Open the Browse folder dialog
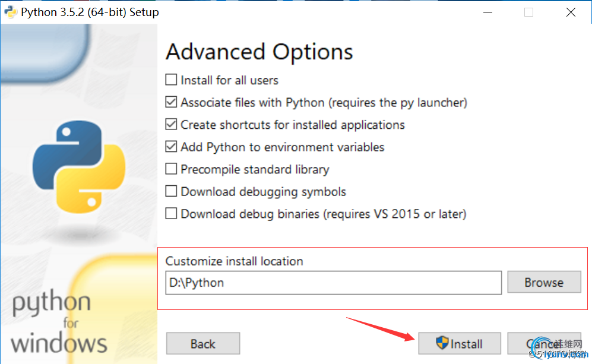The image size is (592, 364). [x=544, y=281]
